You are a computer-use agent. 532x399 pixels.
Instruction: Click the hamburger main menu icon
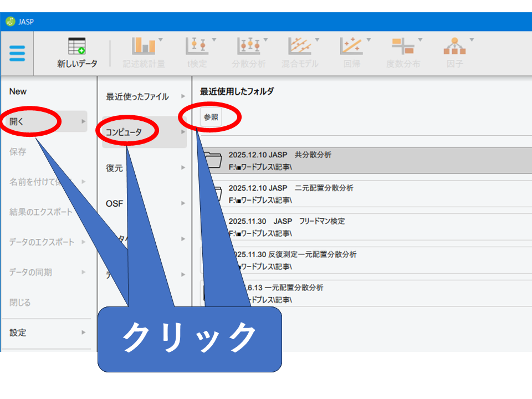(x=17, y=54)
